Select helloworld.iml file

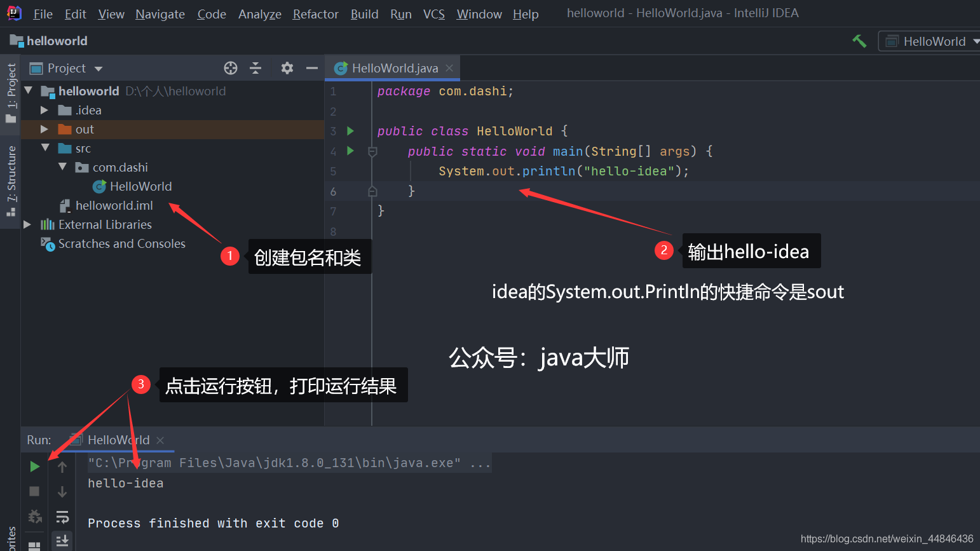tap(114, 205)
